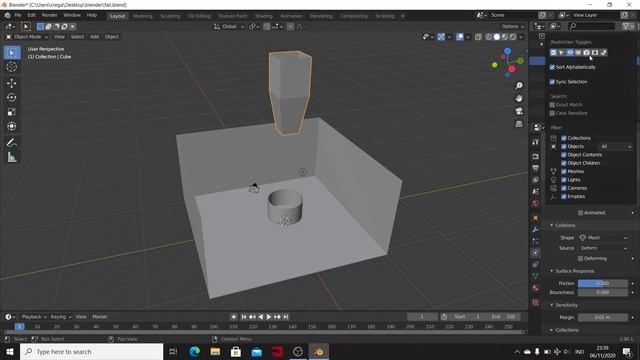Screen dimensions: 640x360
Task: Enable the Deforming checkbox
Action: click(x=580, y=258)
